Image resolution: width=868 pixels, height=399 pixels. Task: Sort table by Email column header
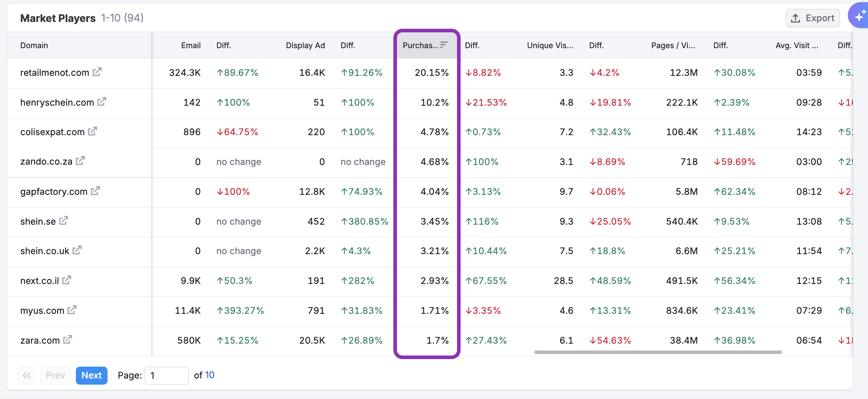point(191,45)
